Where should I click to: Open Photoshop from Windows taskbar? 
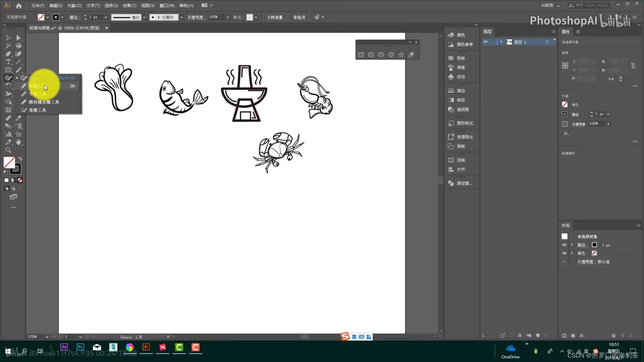tap(80, 347)
